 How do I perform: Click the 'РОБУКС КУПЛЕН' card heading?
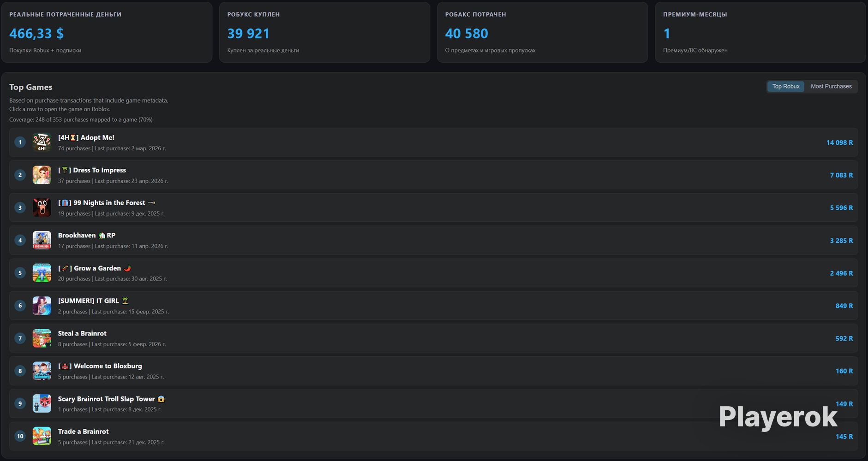[253, 14]
